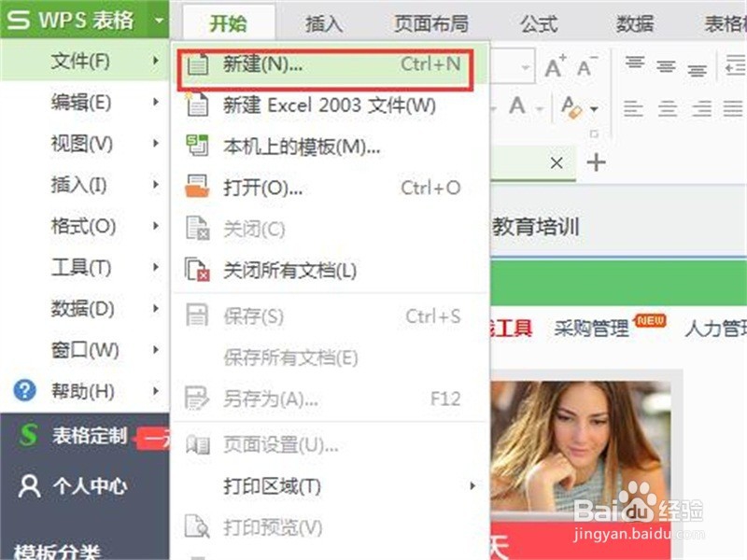This screenshot has height=560, width=747.
Task: Click the justify alignment icon
Action: [x=733, y=108]
